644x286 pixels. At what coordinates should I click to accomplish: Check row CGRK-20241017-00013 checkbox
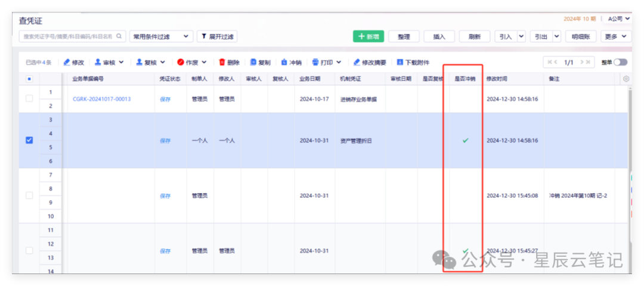(x=30, y=98)
